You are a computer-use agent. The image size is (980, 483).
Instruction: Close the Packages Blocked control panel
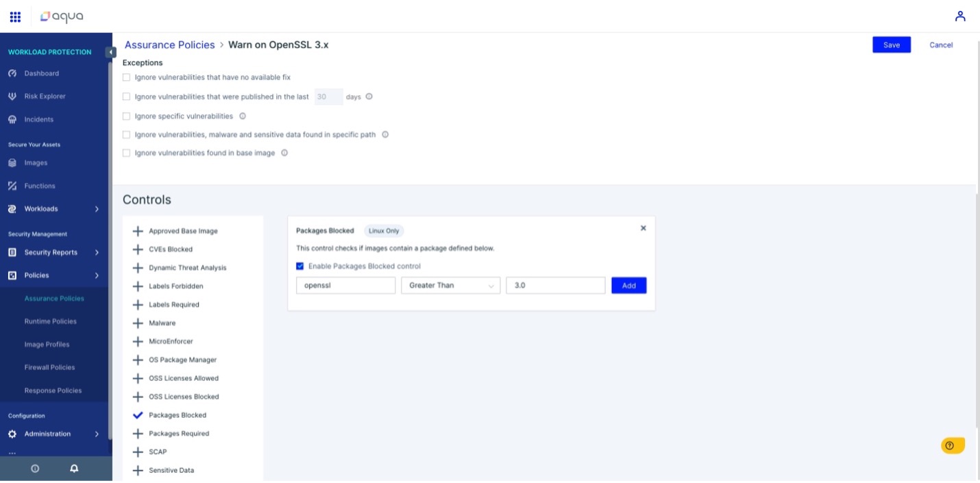(643, 228)
